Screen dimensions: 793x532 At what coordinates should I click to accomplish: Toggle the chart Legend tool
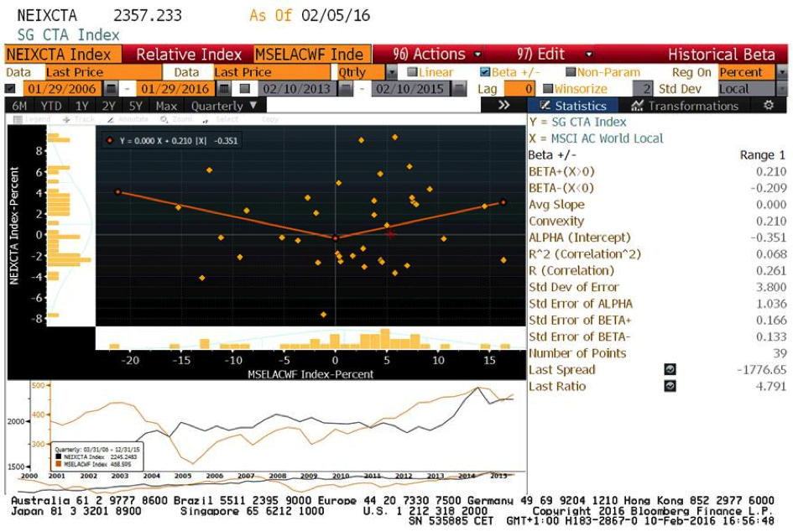pyautogui.click(x=32, y=119)
